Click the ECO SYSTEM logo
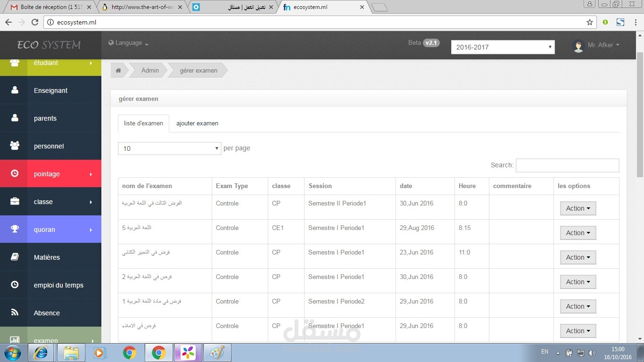The width and height of the screenshot is (644, 362). [x=49, y=45]
